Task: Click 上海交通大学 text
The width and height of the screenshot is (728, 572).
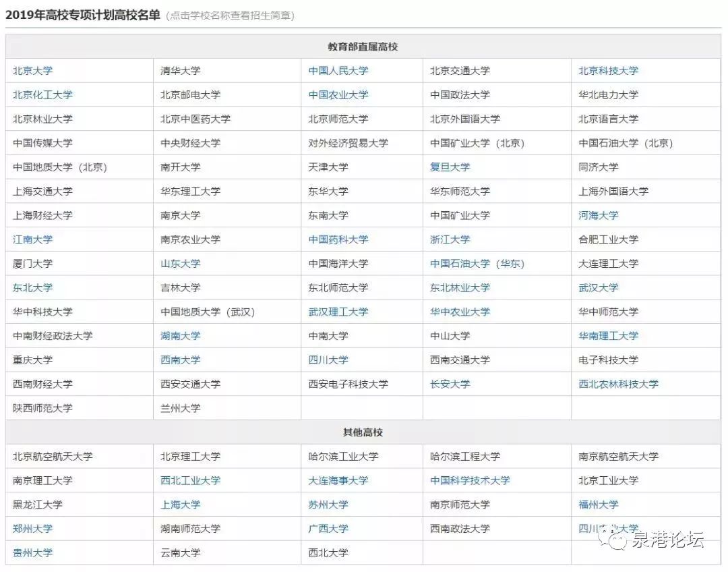Action: tap(42, 191)
